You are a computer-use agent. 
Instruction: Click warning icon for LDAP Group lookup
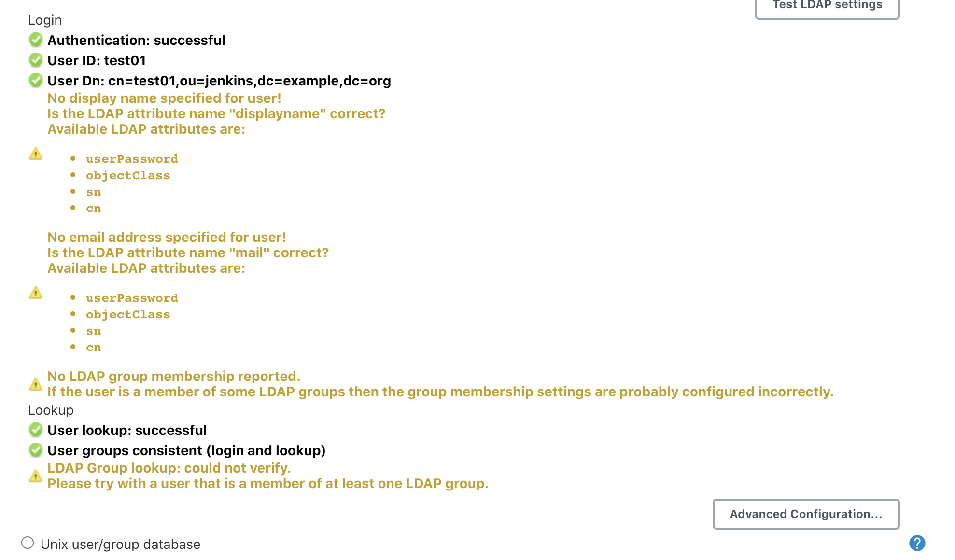pos(36,476)
